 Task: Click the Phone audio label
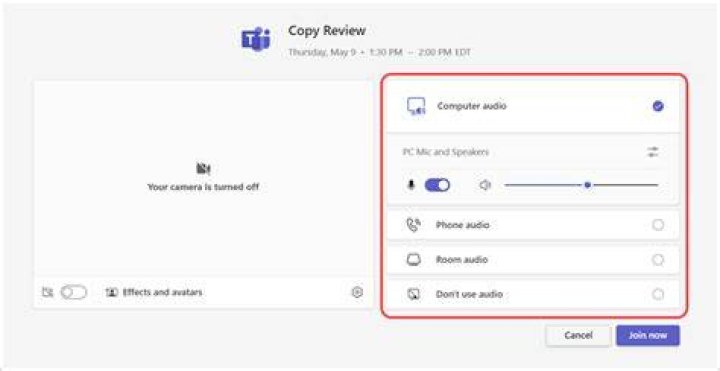462,225
